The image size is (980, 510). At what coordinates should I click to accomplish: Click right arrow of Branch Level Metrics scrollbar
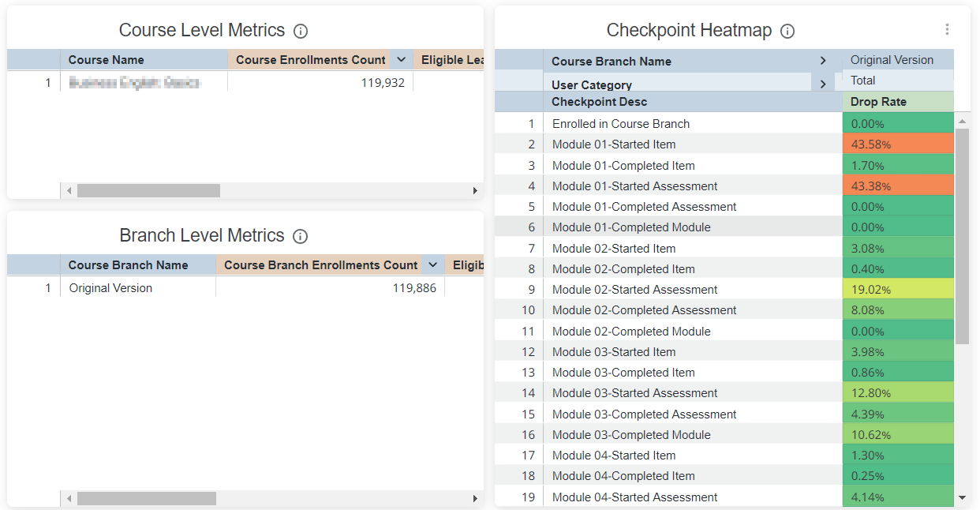coord(475,499)
